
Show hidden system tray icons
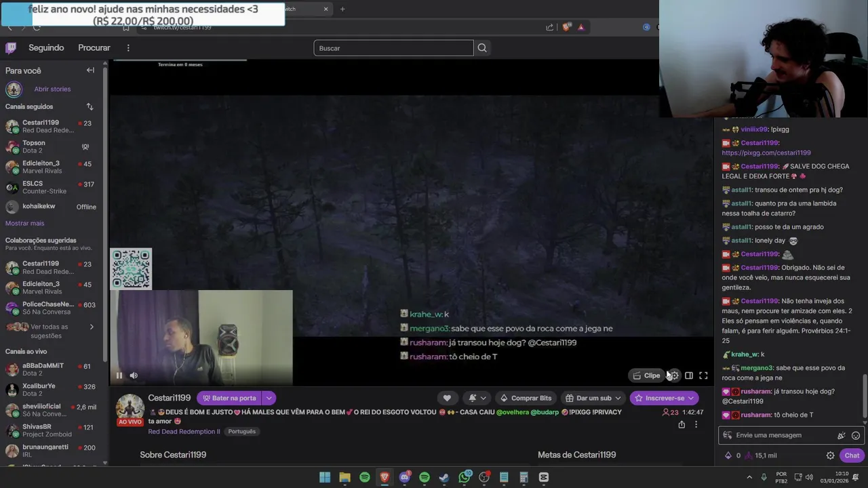[749, 476]
